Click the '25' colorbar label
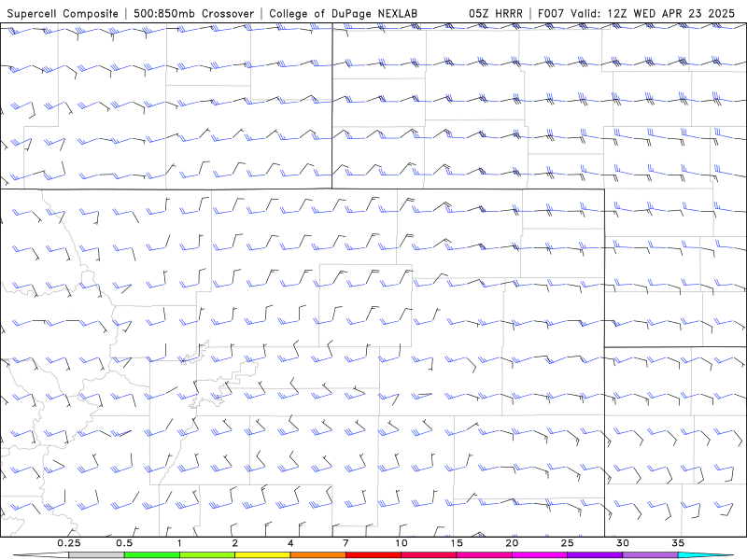This screenshot has height=560, width=747. coord(568,543)
